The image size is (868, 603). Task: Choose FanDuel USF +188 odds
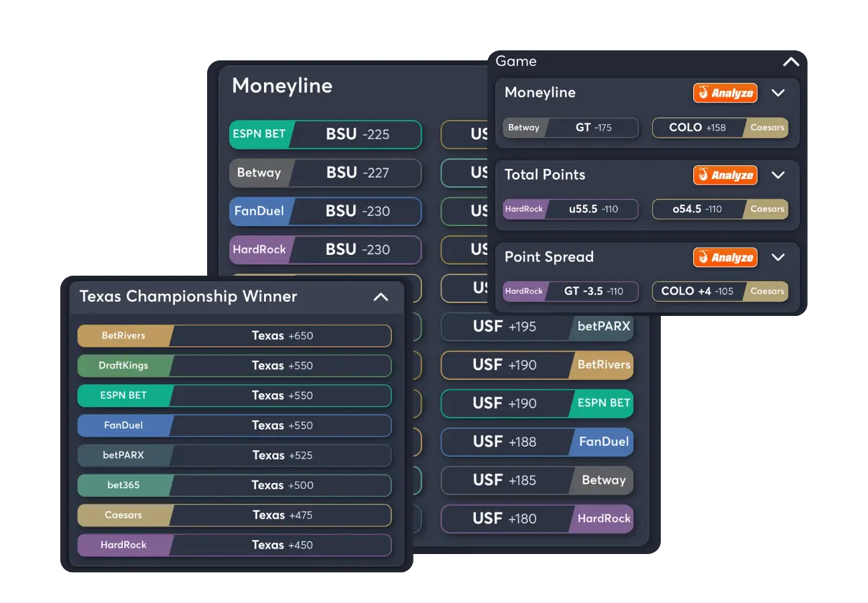click(x=537, y=442)
